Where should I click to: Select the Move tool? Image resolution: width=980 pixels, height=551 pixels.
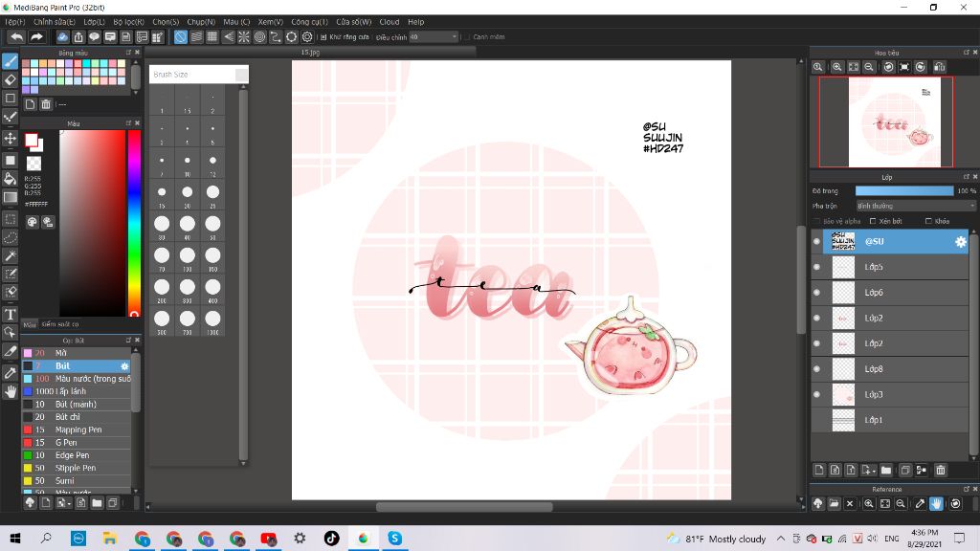point(10,139)
